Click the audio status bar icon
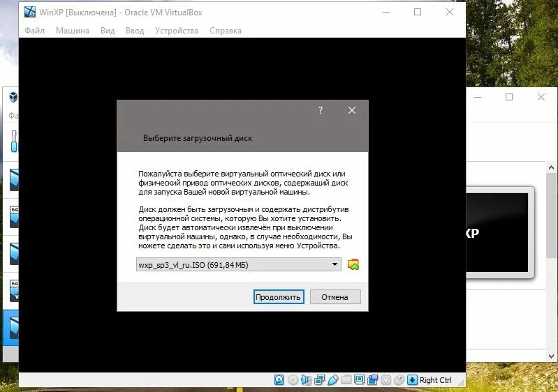 point(306,380)
